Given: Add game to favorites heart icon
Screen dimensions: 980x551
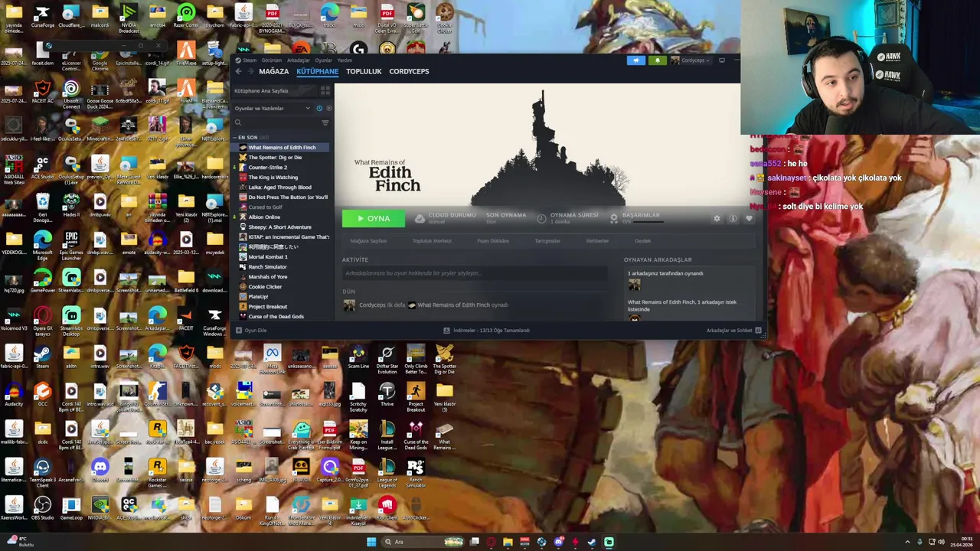Looking at the screenshot, I should tap(749, 219).
